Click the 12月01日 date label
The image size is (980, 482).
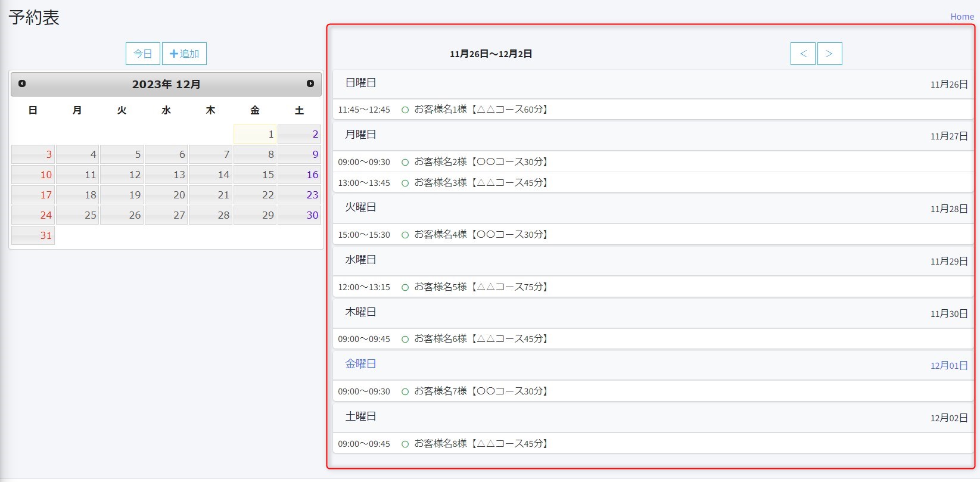click(x=948, y=366)
